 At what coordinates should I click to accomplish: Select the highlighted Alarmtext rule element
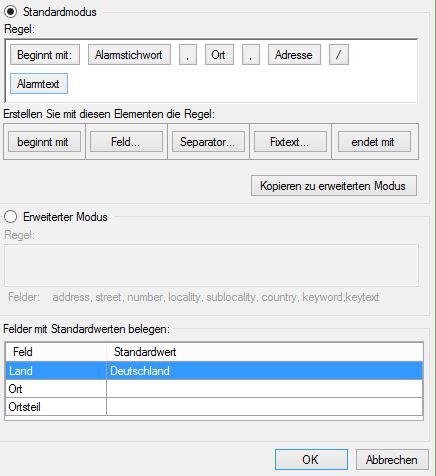39,84
